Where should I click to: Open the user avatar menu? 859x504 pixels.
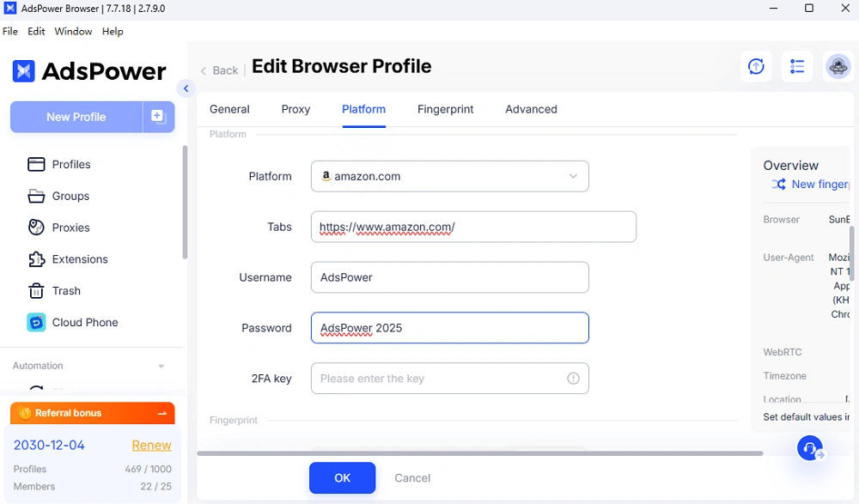tap(838, 66)
